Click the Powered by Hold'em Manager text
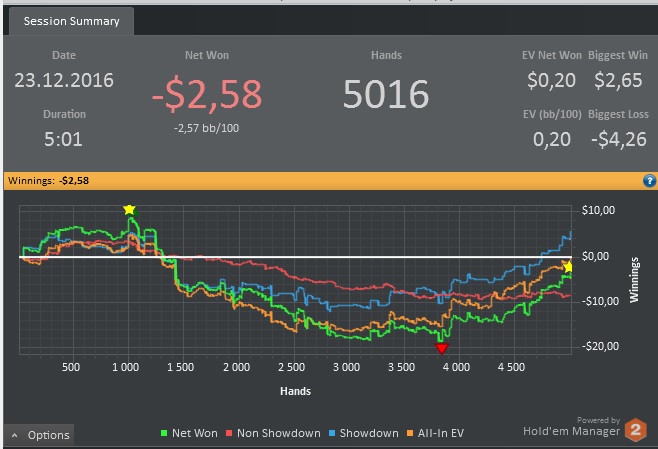The image size is (658, 449). pos(572,427)
